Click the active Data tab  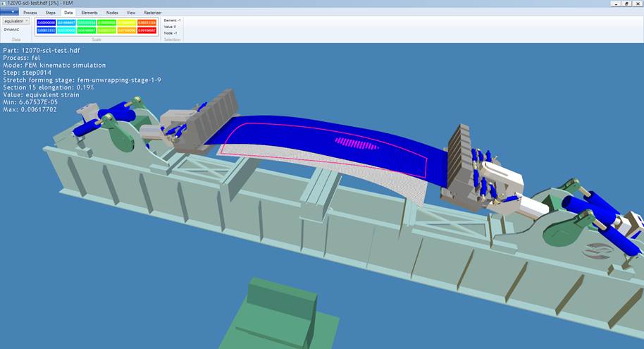coord(68,13)
